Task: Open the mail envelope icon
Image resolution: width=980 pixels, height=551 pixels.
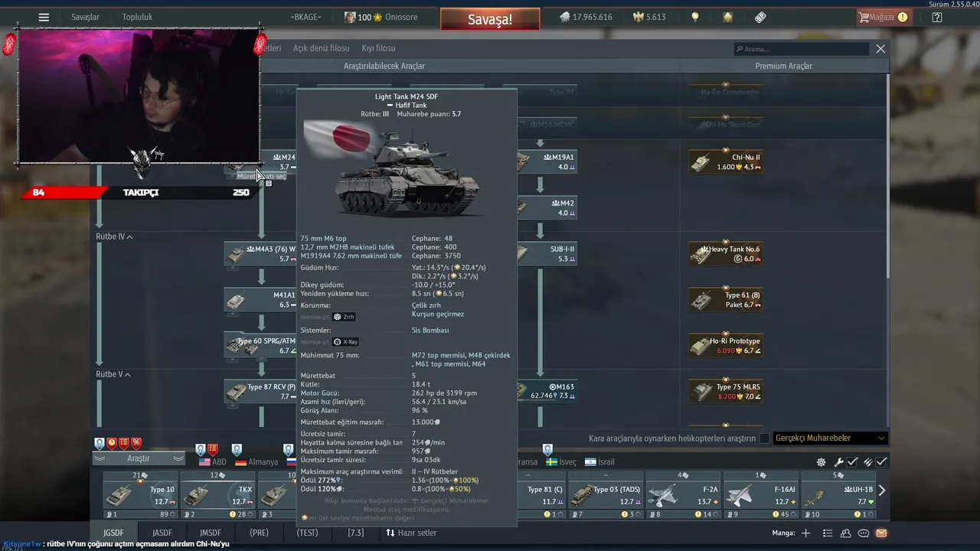Action: coord(881,533)
